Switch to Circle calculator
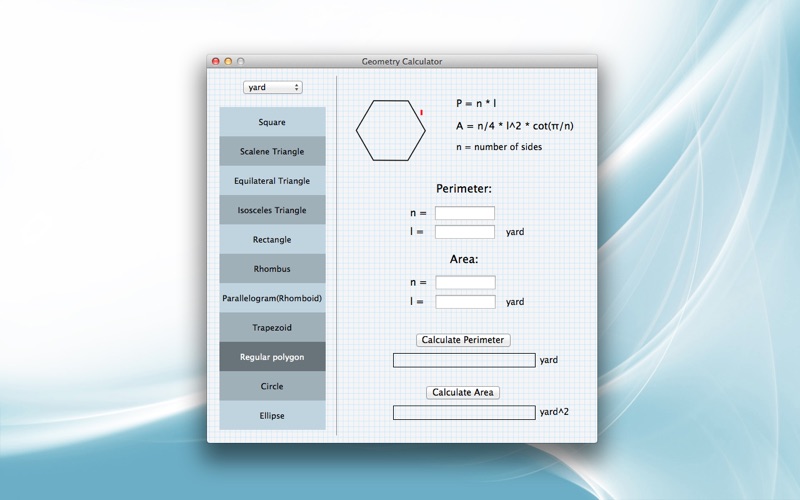Image resolution: width=800 pixels, height=500 pixels. click(272, 386)
